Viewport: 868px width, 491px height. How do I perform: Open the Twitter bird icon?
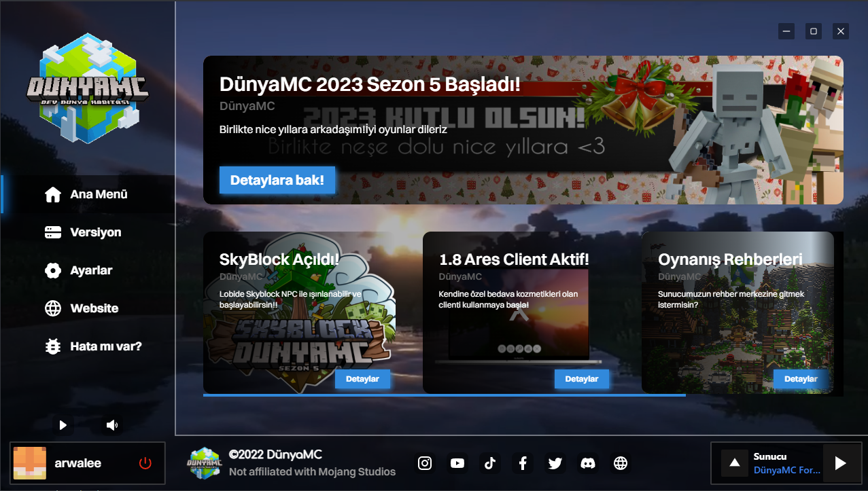point(555,463)
